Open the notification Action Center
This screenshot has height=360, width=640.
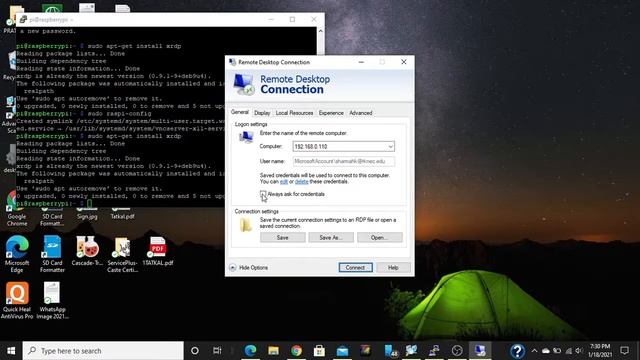click(624, 351)
